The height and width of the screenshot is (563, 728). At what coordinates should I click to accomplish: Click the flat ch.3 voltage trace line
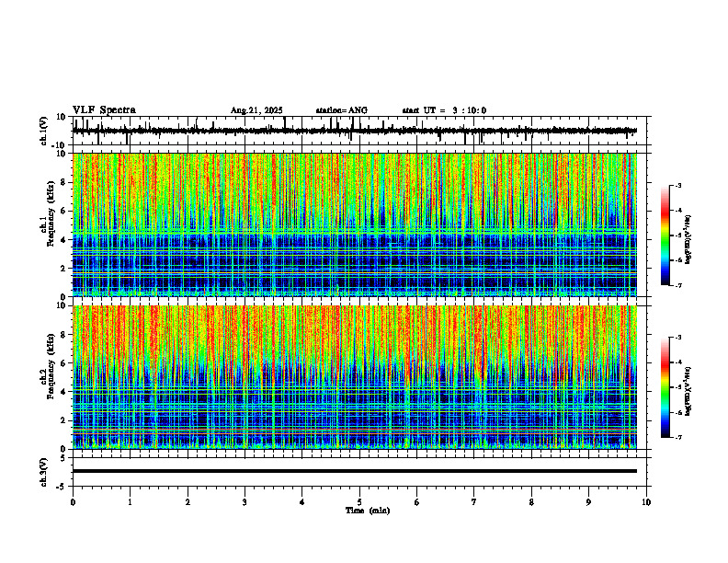coord(355,471)
